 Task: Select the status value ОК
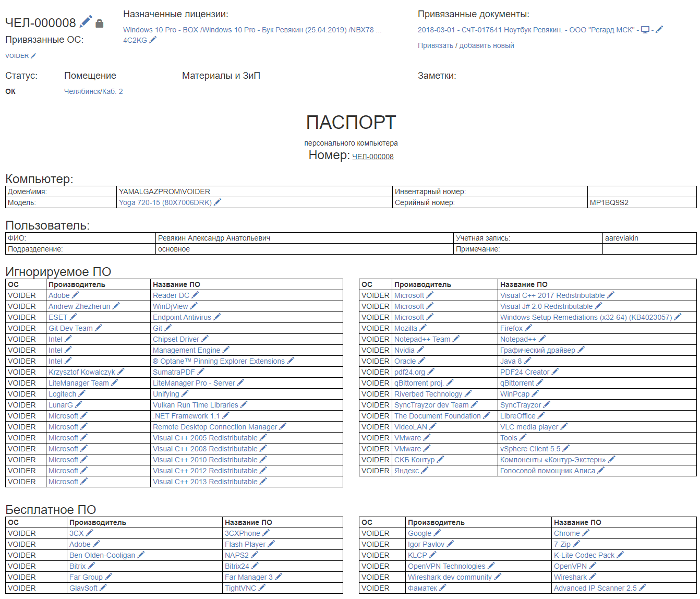[x=10, y=91]
